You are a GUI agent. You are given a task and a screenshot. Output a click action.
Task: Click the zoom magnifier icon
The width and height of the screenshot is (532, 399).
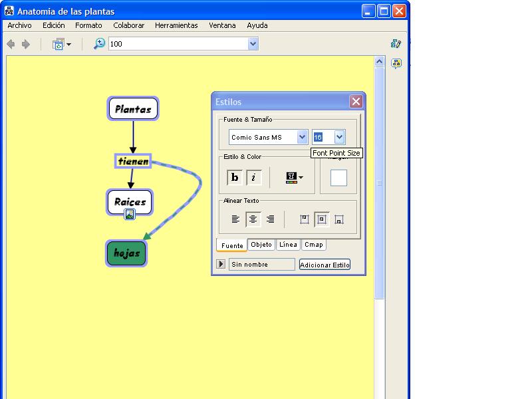pos(99,44)
